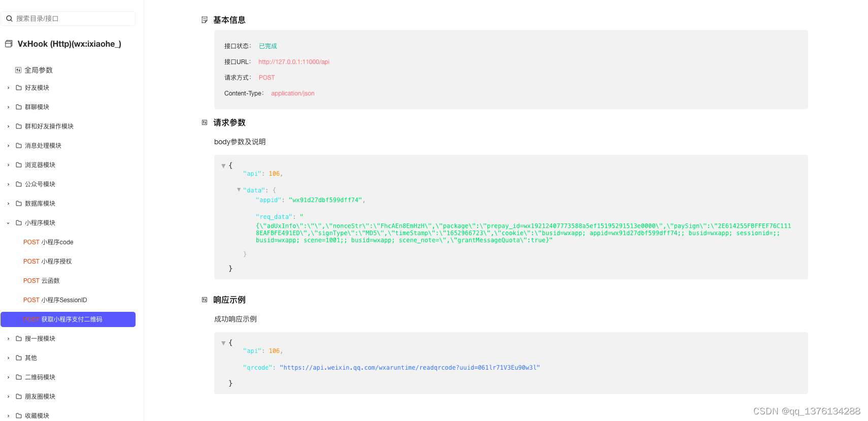The width and height of the screenshot is (868, 421).
Task: Open POST 云函数 API
Action: click(42, 281)
